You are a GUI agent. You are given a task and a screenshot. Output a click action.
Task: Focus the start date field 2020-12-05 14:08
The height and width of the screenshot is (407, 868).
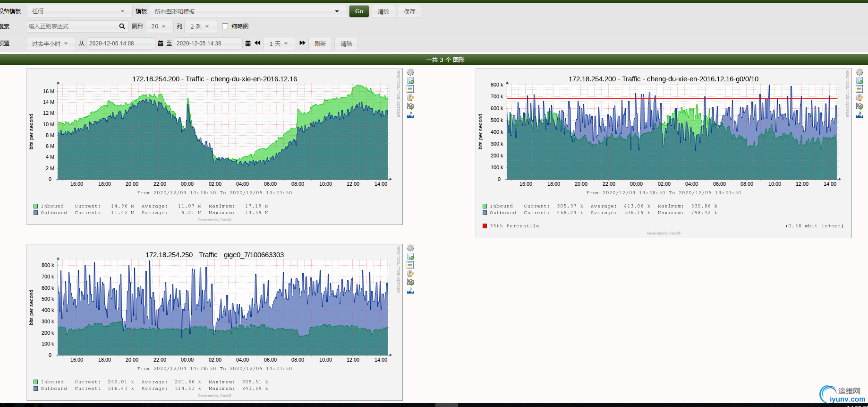coord(121,43)
